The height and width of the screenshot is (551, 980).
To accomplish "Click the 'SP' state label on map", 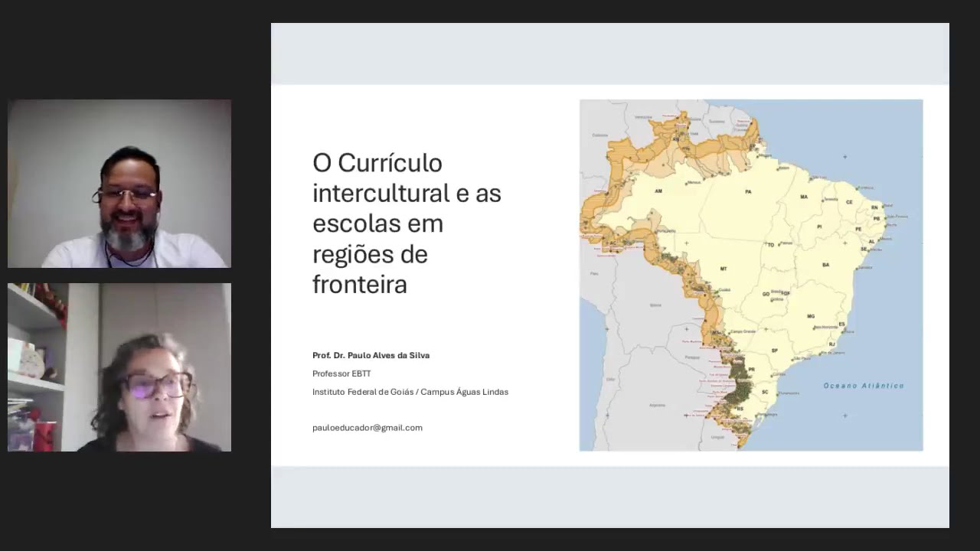I will (775, 350).
